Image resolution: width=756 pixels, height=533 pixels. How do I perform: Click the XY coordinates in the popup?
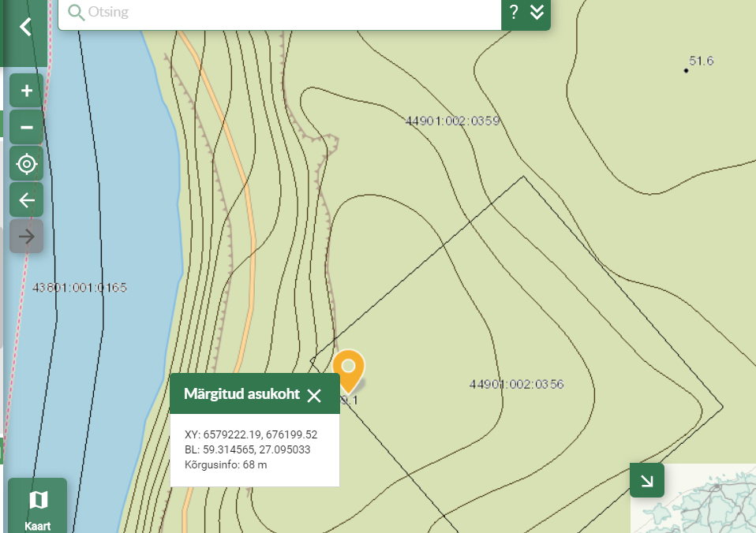pos(250,434)
